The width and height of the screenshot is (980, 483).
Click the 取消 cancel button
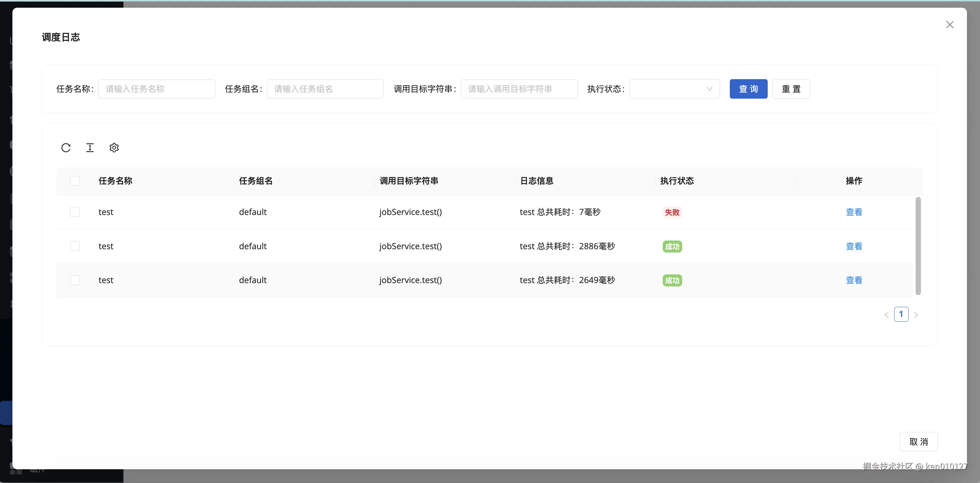coord(918,441)
